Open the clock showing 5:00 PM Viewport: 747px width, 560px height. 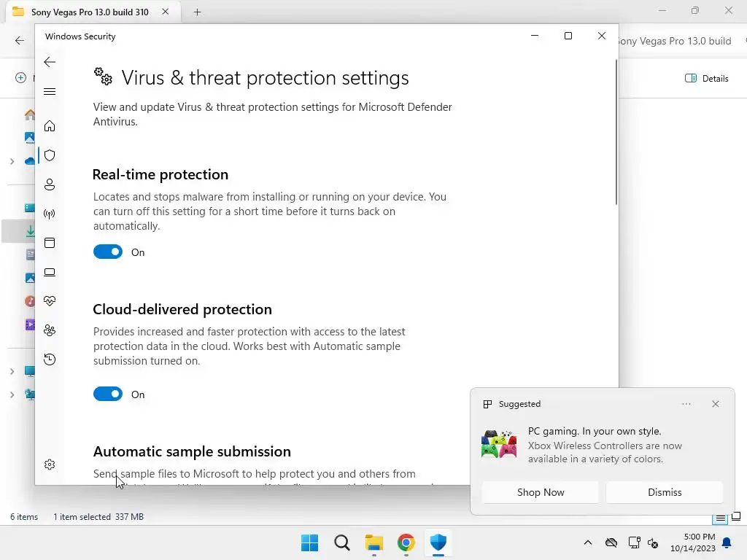[x=693, y=542]
